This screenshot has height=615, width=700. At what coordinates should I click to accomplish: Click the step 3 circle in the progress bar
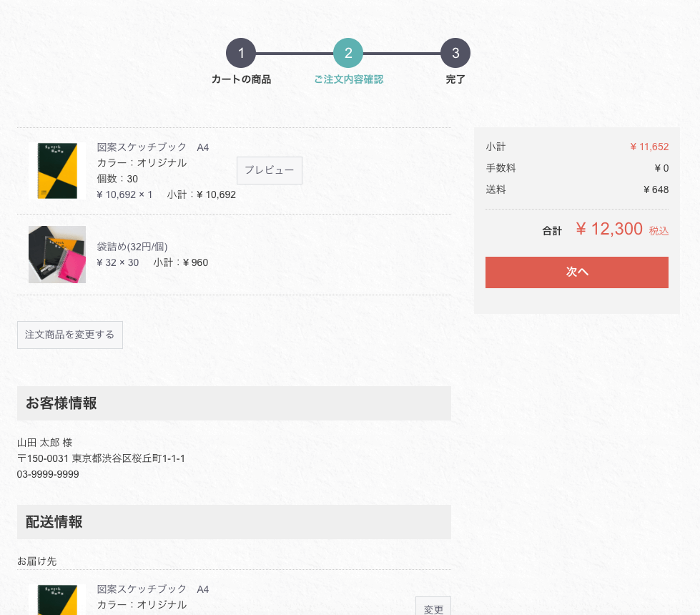[455, 53]
